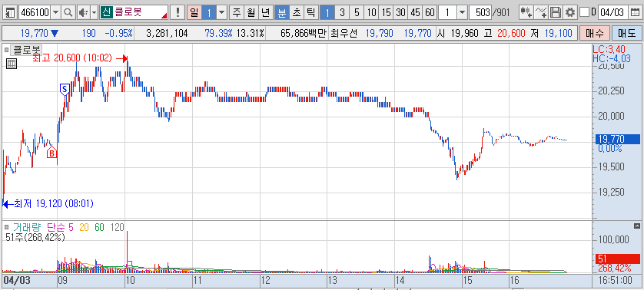Viewport: 644px width, 290px height.
Task: Switch chart to 월 (monthly) period
Action: point(251,13)
